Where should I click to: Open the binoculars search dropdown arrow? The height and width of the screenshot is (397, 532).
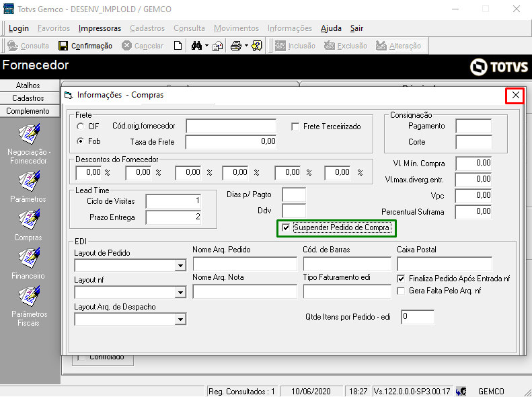pos(206,46)
